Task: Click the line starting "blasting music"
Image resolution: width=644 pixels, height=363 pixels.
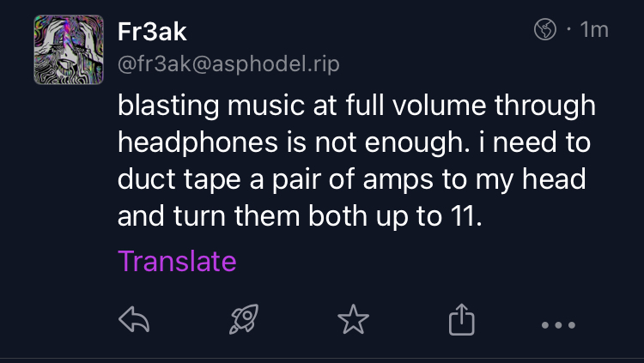Action: point(355,106)
